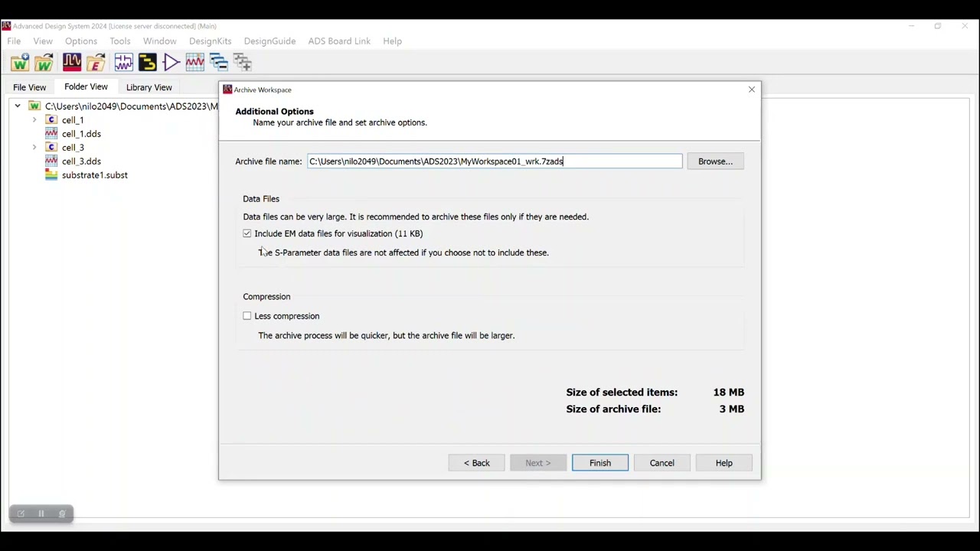
Task: Create a new schematic window icon
Action: click(x=123, y=63)
